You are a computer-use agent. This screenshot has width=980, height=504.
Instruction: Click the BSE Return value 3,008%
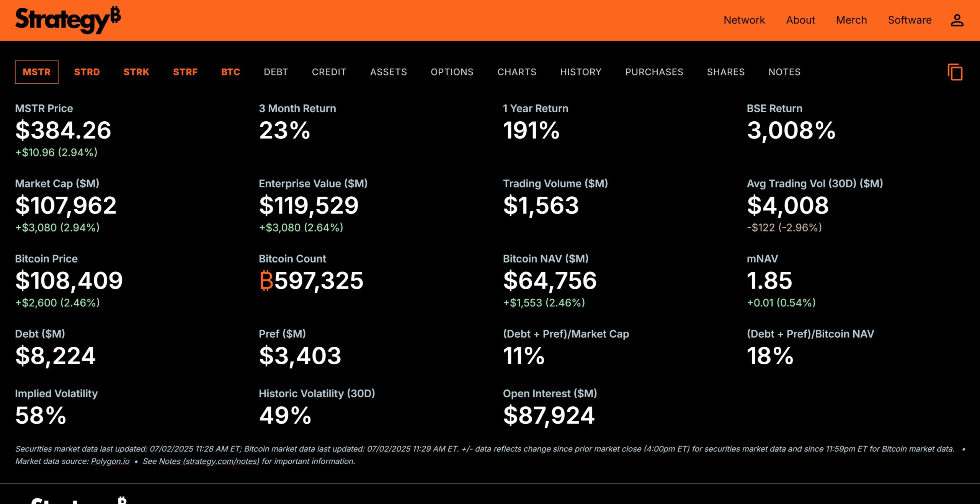[x=791, y=130]
